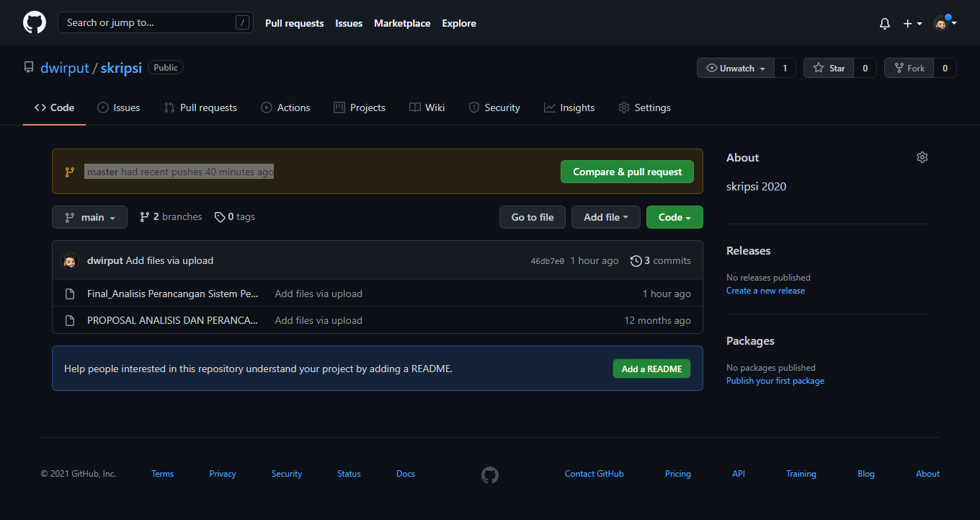The height and width of the screenshot is (520, 980).
Task: Open the notifications bell
Action: 885,23
